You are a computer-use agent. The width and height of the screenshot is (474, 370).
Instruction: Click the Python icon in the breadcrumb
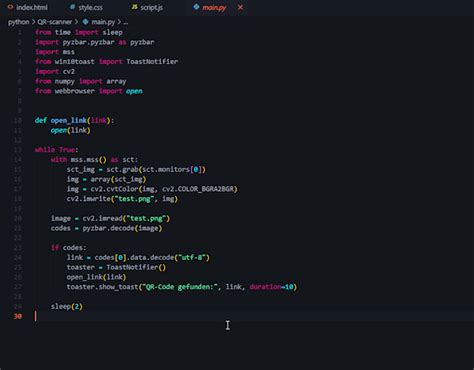[85, 22]
